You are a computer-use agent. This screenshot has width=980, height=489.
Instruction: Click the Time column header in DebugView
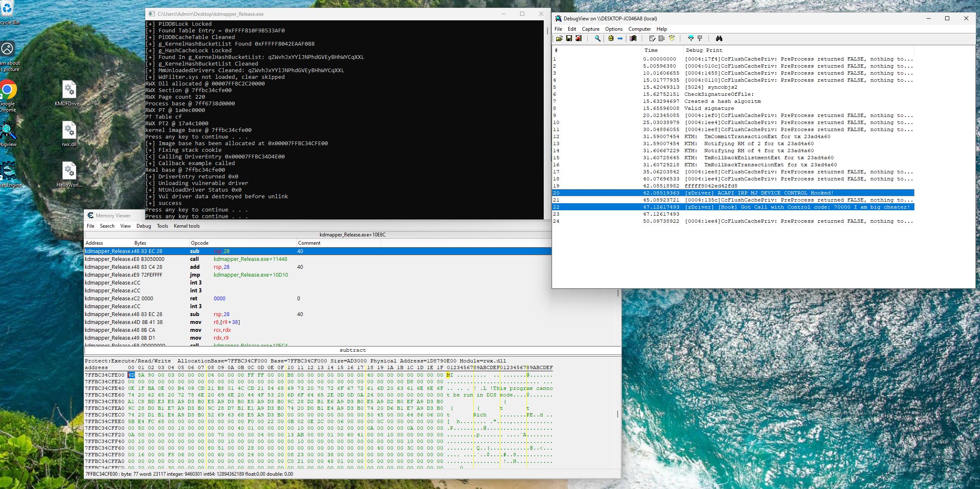click(662, 50)
